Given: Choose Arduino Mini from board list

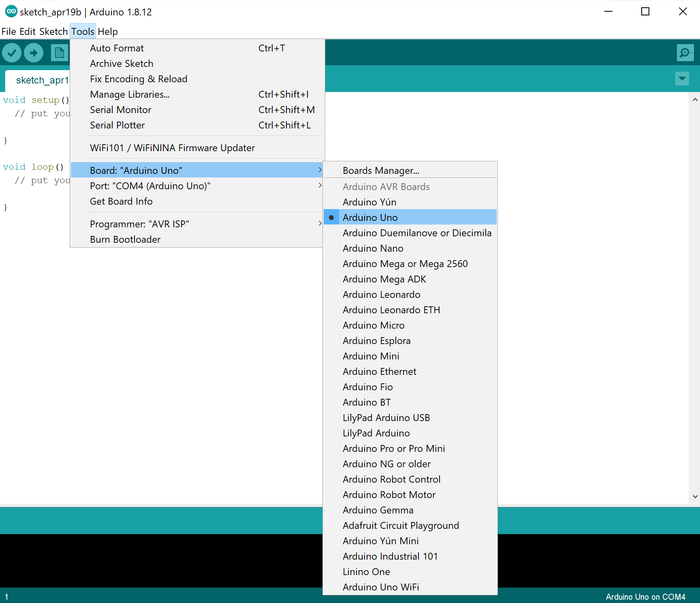Looking at the screenshot, I should point(410,356).
